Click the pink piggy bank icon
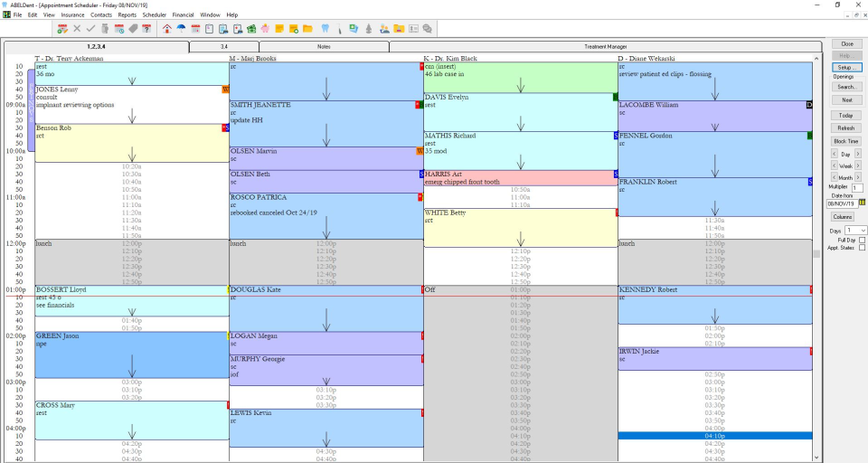The image size is (868, 463). coord(265,29)
